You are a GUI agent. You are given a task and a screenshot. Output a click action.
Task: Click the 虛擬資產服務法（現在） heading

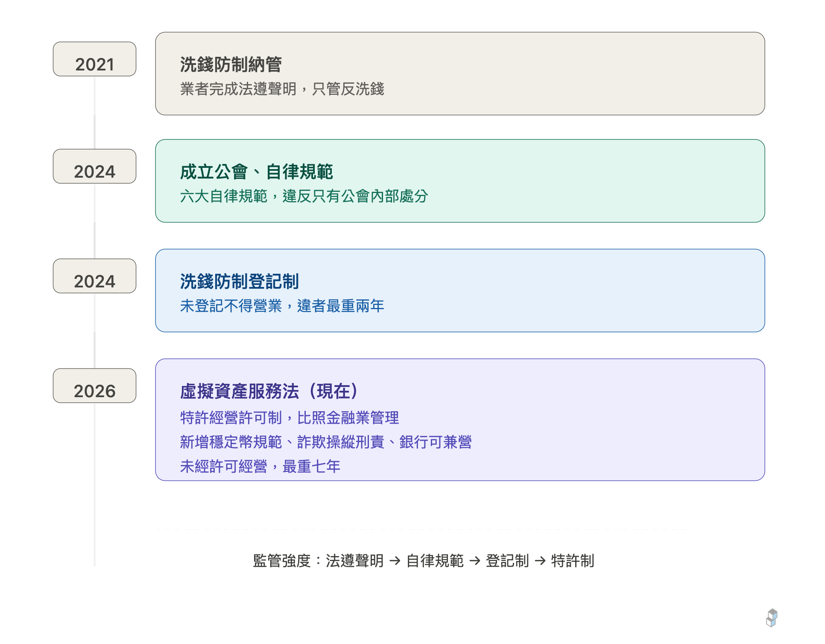pyautogui.click(x=270, y=392)
